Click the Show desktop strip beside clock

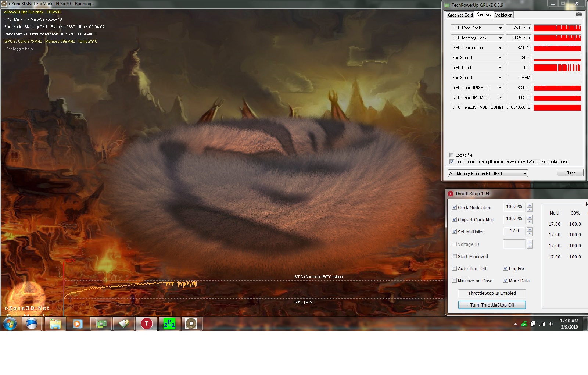click(x=585, y=324)
